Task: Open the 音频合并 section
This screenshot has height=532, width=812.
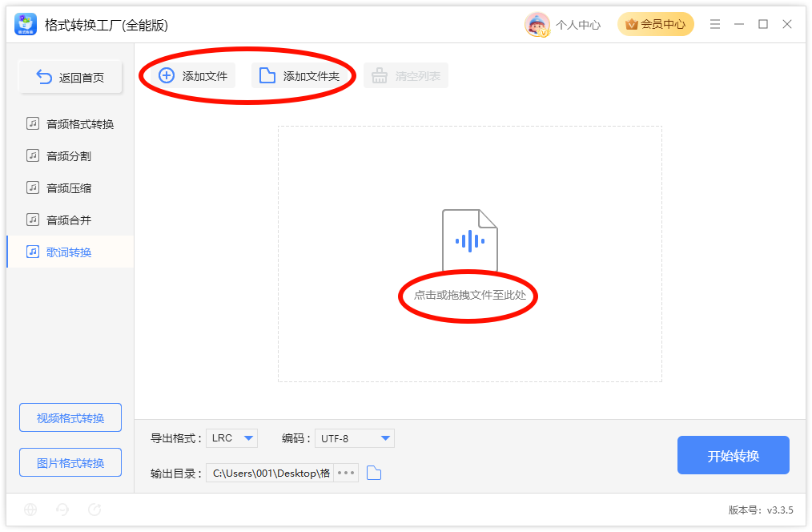Action: pos(70,220)
